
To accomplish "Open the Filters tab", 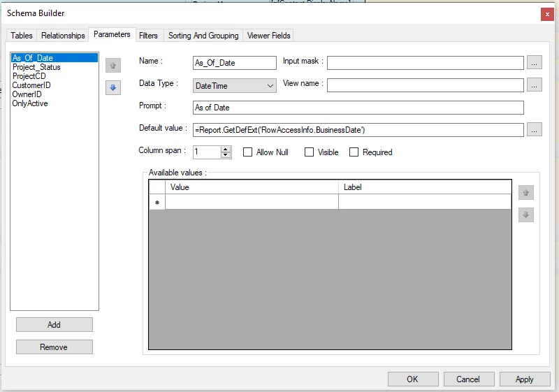I will tap(148, 36).
